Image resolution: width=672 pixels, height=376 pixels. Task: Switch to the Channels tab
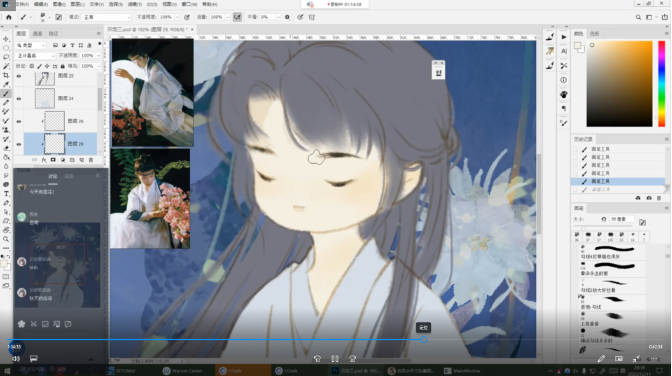(x=38, y=33)
